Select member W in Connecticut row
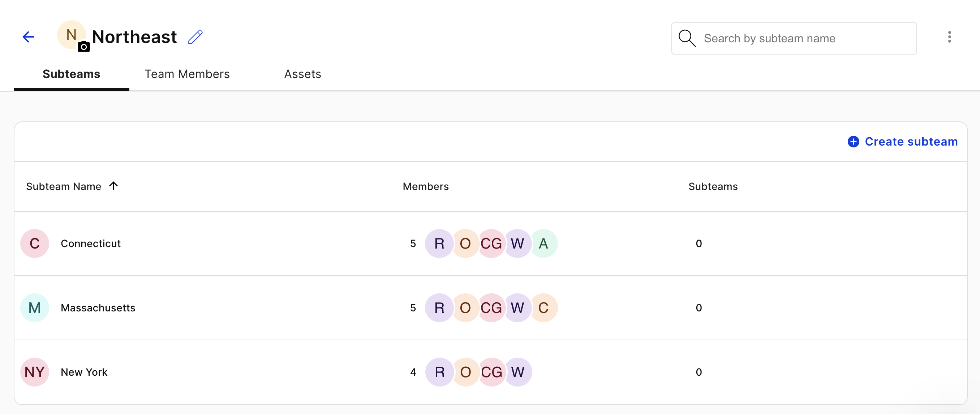The width and height of the screenshot is (980, 414). (x=517, y=244)
